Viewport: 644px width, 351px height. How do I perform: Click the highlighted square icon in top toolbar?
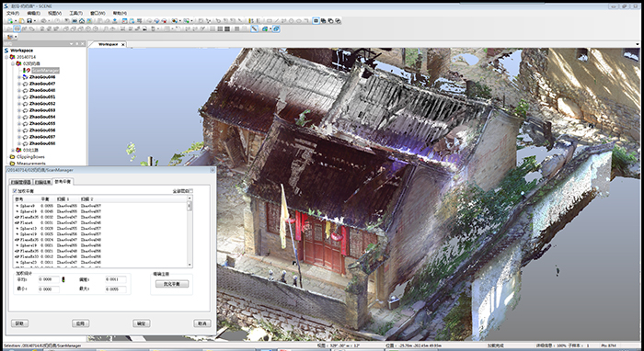pos(316,21)
